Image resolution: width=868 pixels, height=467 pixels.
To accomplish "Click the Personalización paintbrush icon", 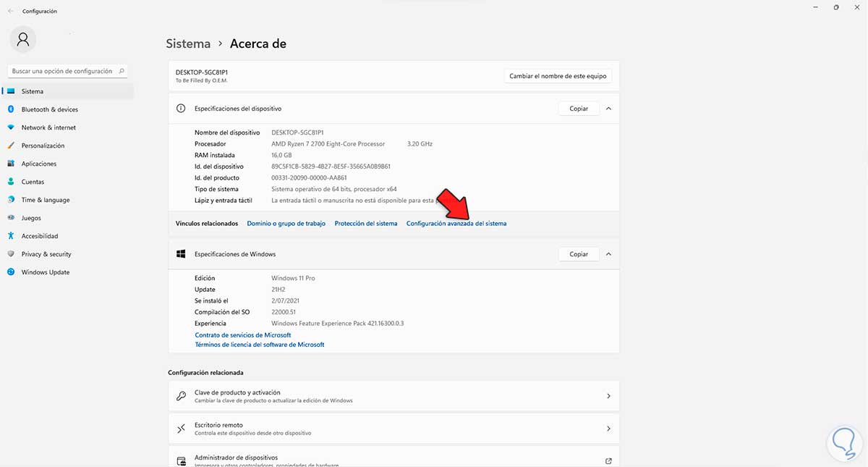I will (11, 146).
